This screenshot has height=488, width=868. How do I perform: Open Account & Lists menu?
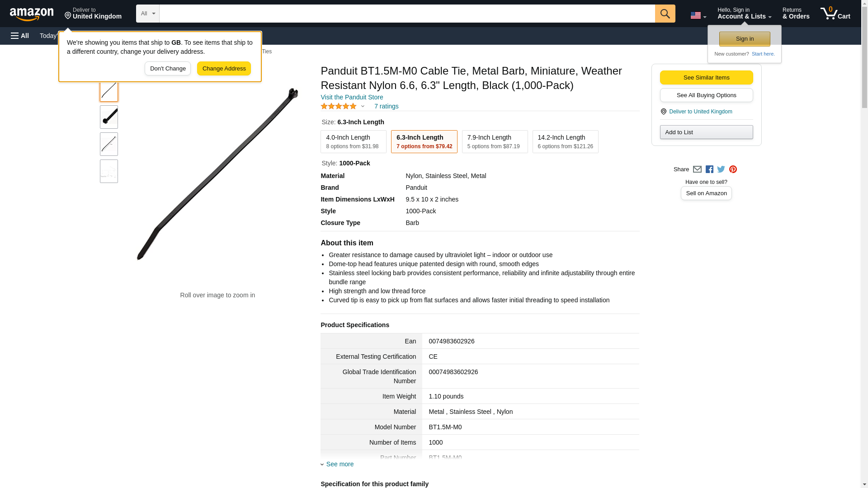coord(744,14)
